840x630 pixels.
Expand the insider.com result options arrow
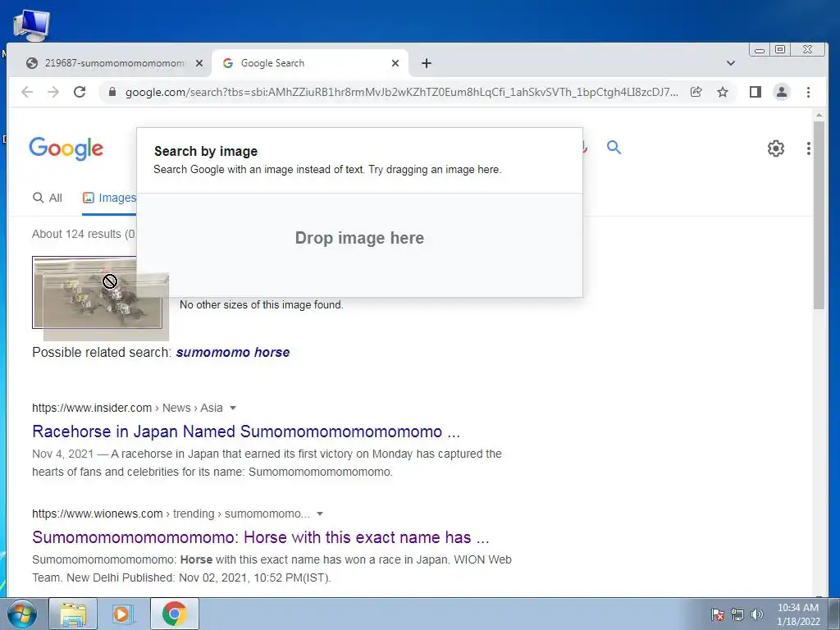coord(233,408)
